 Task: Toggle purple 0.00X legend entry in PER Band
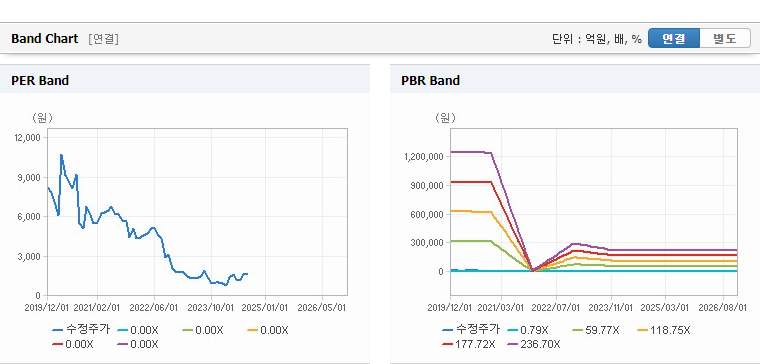click(x=138, y=344)
